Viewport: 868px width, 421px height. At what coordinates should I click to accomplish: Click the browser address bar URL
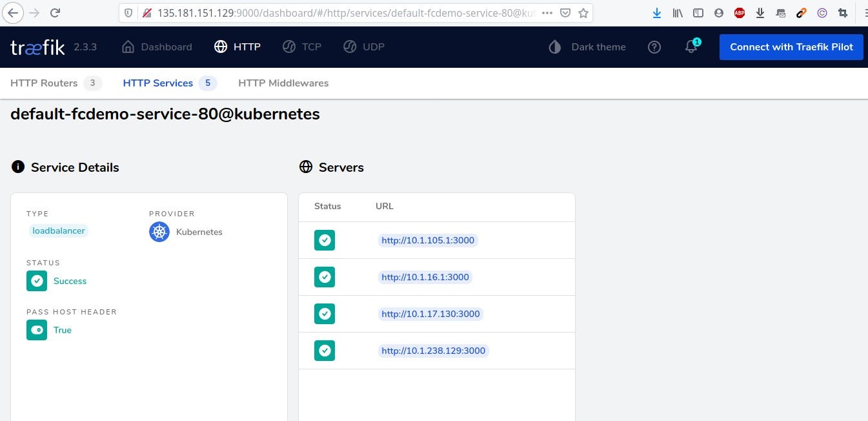pyautogui.click(x=347, y=12)
